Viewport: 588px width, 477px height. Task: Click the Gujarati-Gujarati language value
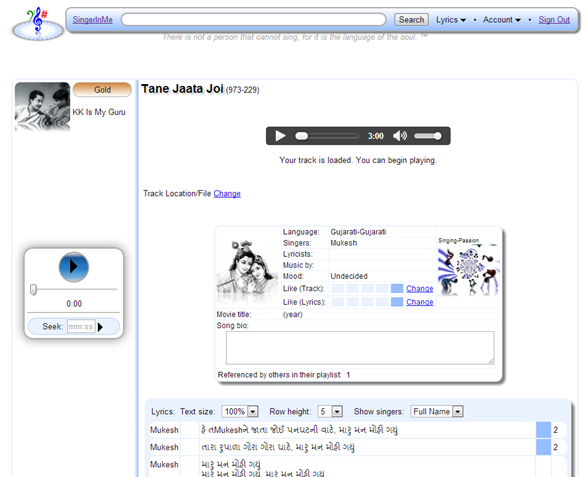(x=358, y=232)
